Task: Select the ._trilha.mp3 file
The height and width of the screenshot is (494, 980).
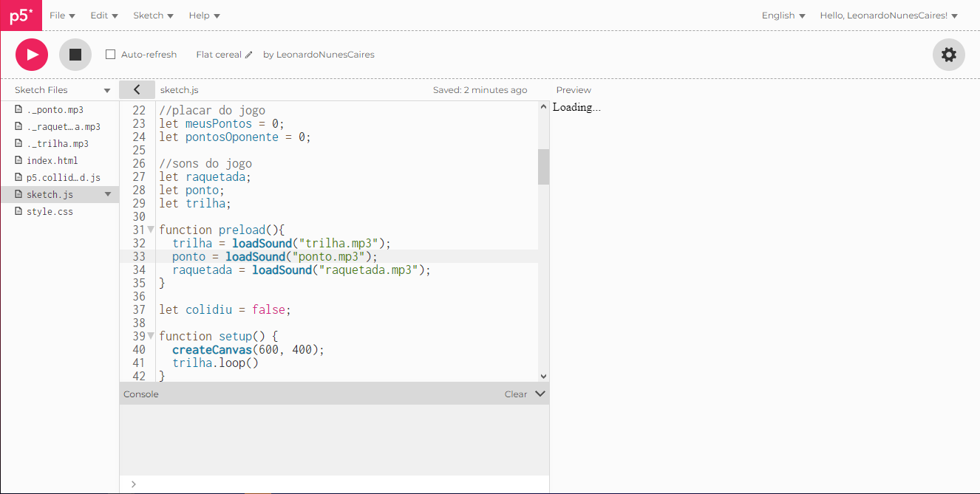Action: (59, 143)
